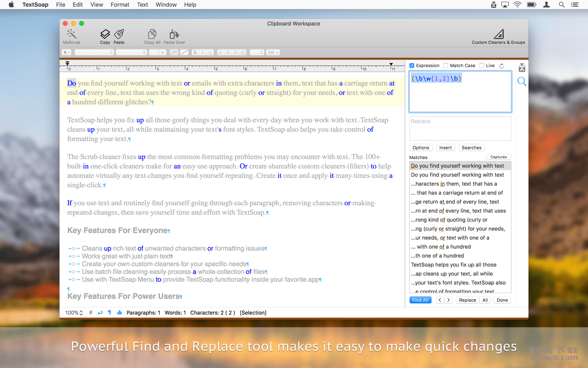
Task: Click the regex find expression field
Action: coord(460,92)
